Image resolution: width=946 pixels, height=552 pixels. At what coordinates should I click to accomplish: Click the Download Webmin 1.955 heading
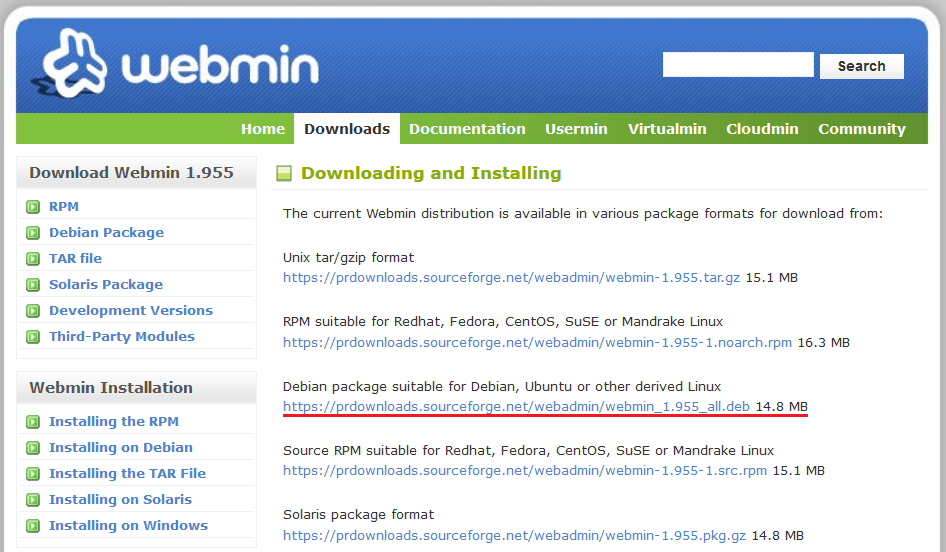132,173
